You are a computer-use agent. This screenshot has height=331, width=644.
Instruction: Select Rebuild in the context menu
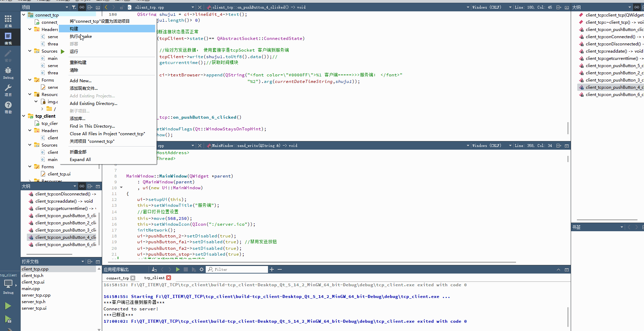point(107,63)
